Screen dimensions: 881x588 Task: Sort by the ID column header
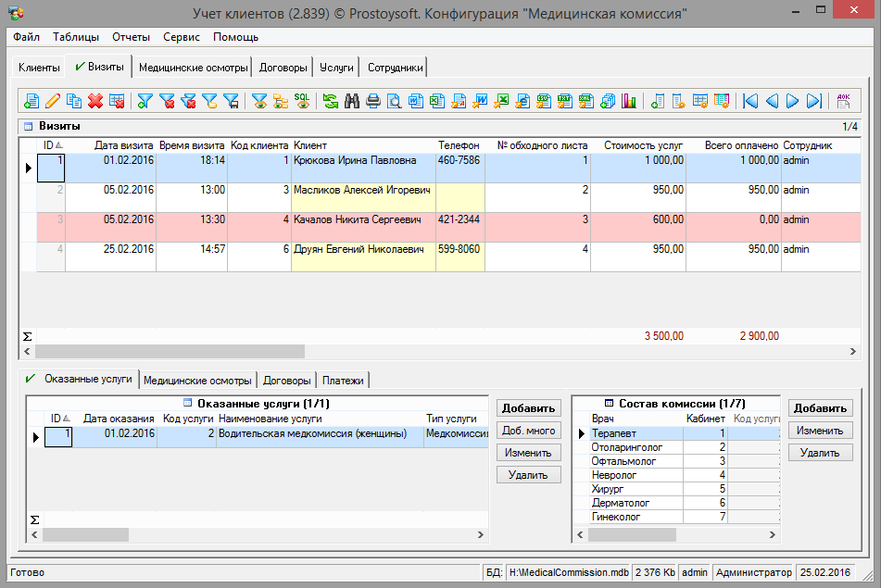(x=50, y=145)
